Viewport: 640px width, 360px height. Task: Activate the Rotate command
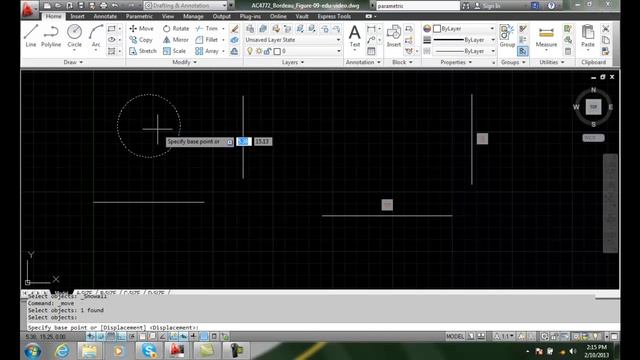pos(176,29)
